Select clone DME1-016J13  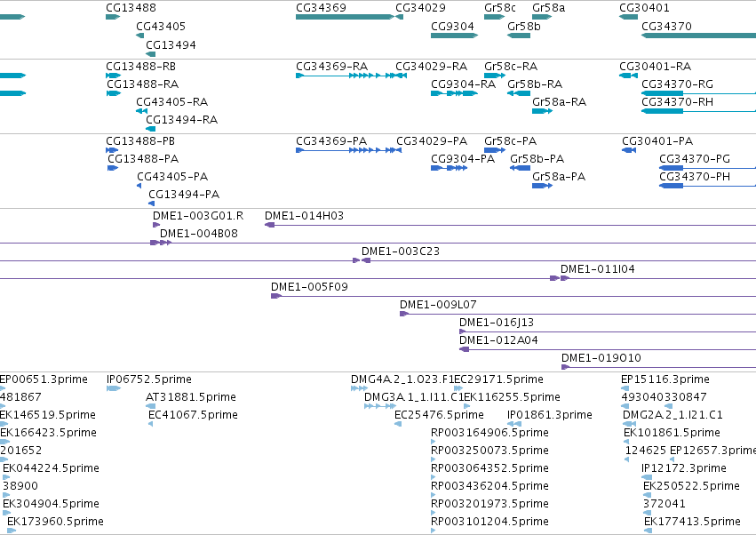tap(608, 331)
